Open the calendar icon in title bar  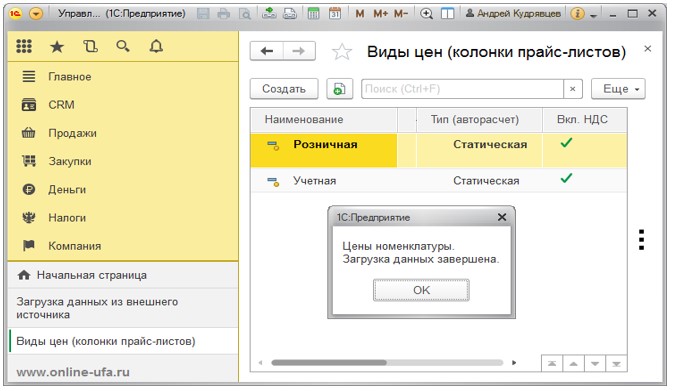click(335, 14)
